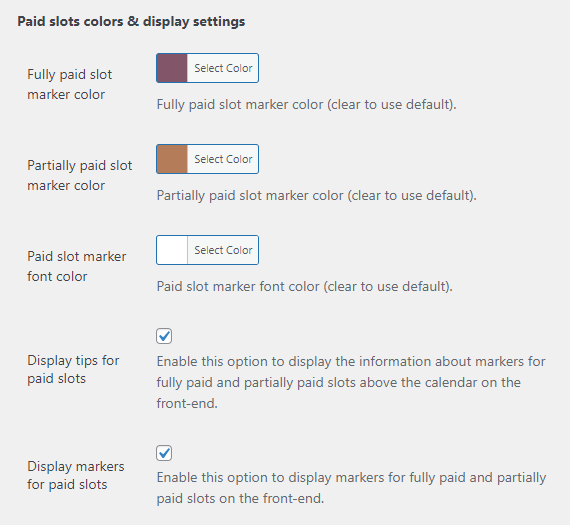This screenshot has height=525, width=570.
Task: Click the 'Fully paid slot marker color' label
Action: 69,84
